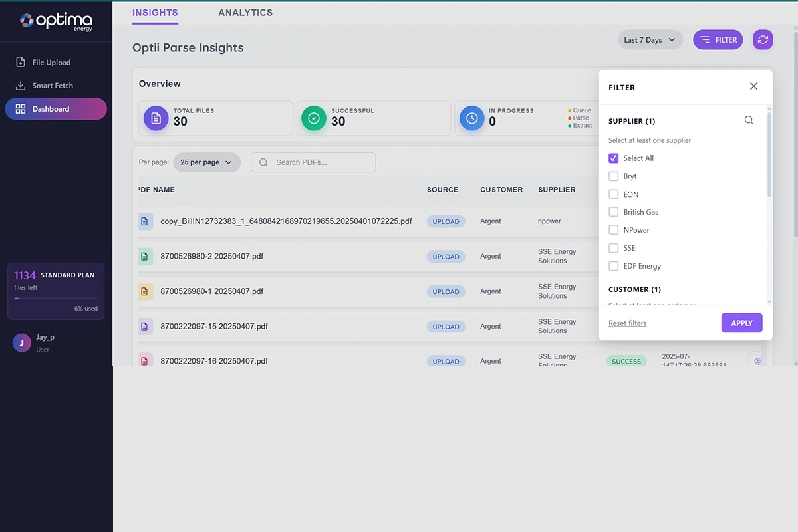Open copy_BillIN12732383 pdf file name
Viewport: 798px width, 532px height.
coord(286,221)
